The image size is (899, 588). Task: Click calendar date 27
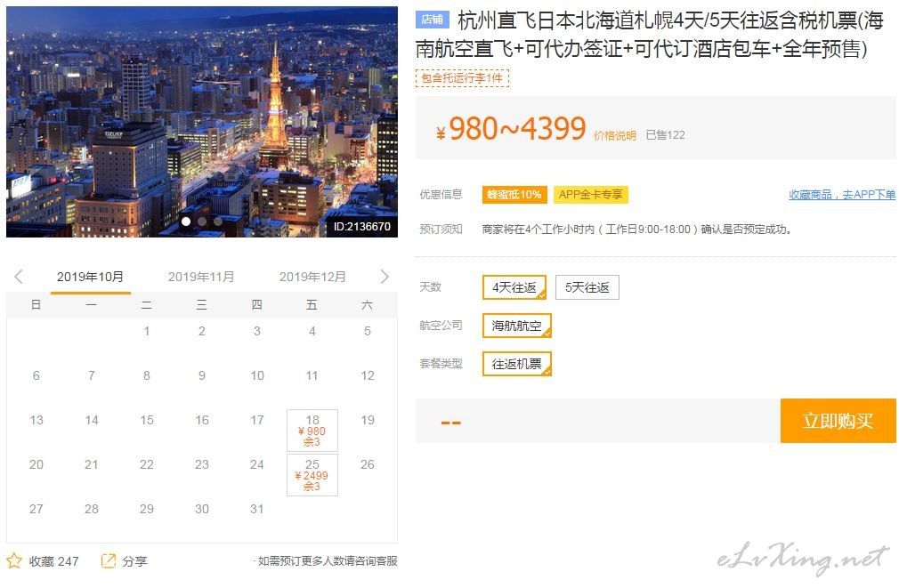(x=36, y=509)
